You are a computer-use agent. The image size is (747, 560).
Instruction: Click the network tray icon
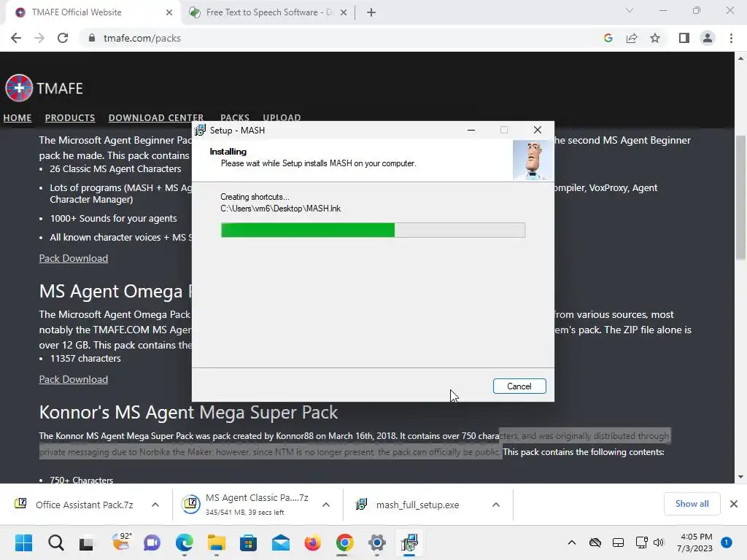(x=641, y=542)
